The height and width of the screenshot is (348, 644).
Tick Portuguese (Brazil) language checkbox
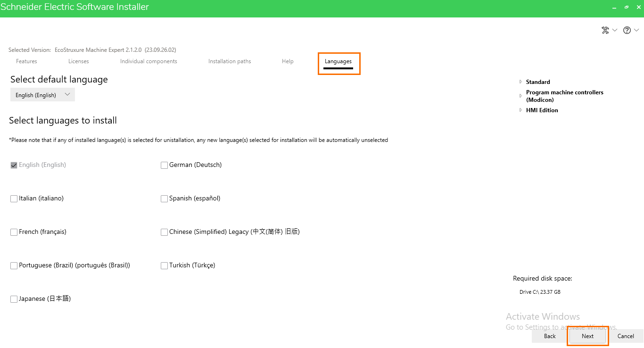[x=14, y=266]
